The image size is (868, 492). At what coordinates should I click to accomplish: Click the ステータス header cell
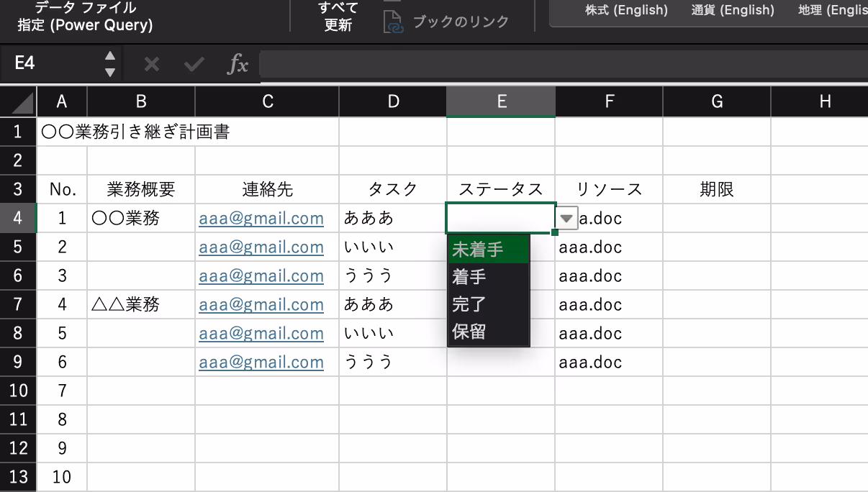point(501,189)
